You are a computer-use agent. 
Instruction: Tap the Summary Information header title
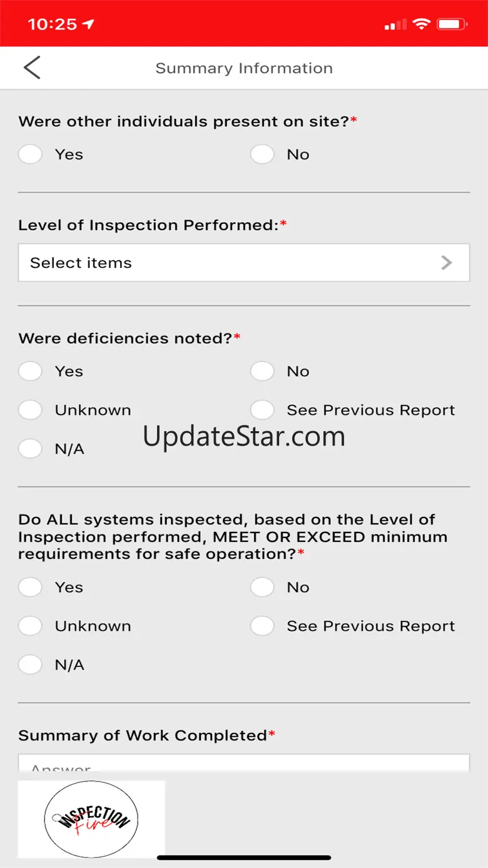[x=244, y=68]
